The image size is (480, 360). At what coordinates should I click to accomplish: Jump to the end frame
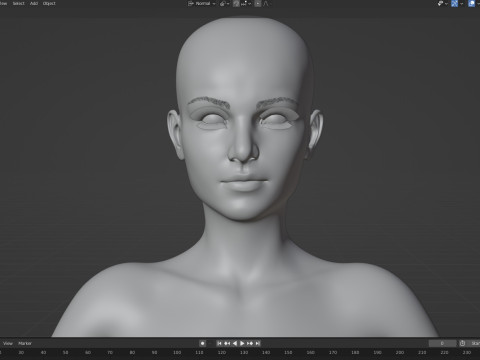pos(257,343)
